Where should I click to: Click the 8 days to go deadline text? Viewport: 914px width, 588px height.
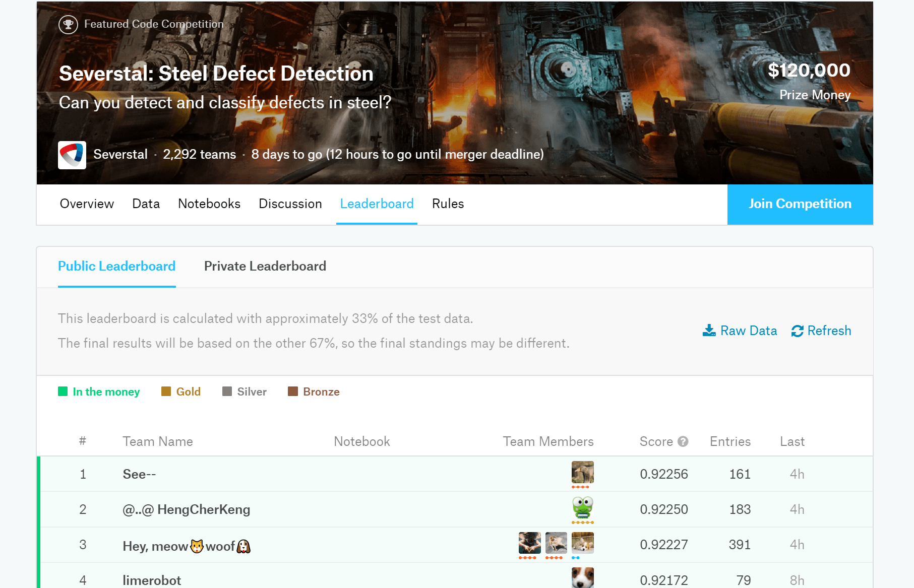click(x=398, y=154)
